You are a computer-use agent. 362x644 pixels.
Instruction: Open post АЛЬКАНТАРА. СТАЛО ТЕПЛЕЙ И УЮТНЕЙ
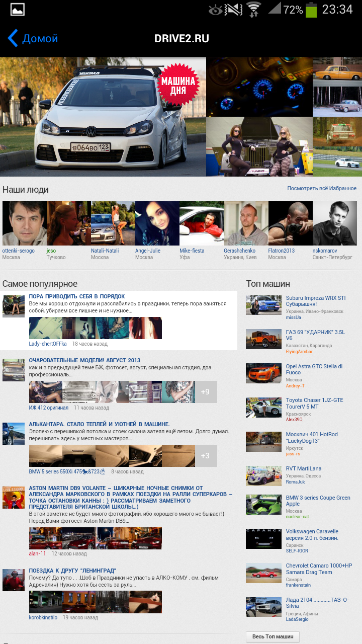[x=99, y=424]
